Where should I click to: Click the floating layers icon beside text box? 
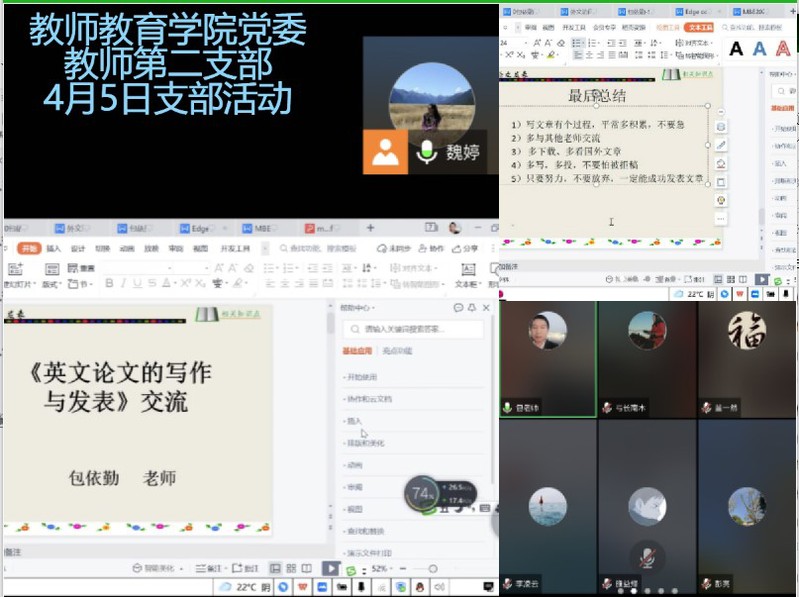[x=721, y=127]
